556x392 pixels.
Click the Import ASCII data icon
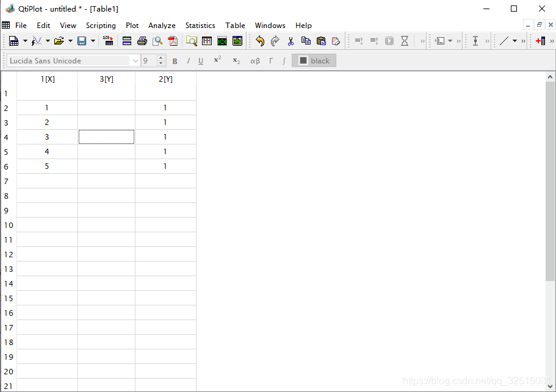[x=108, y=41]
